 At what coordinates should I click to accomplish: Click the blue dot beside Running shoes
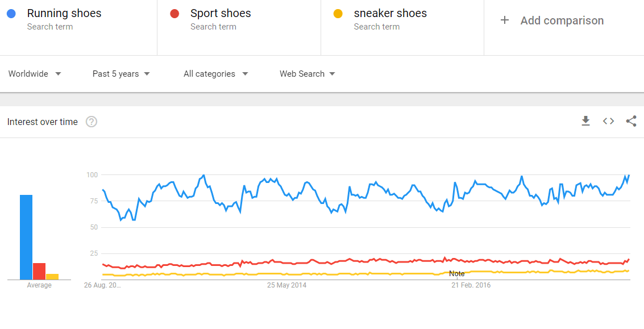click(x=11, y=14)
